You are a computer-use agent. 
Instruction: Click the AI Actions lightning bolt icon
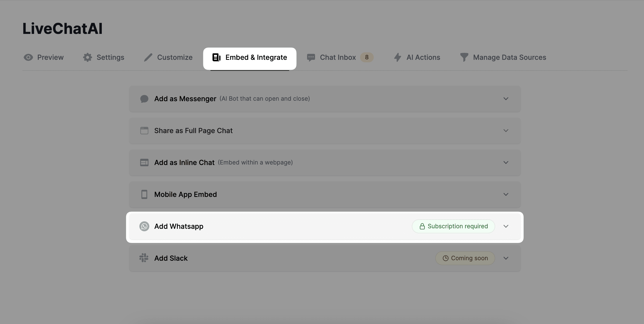point(398,57)
